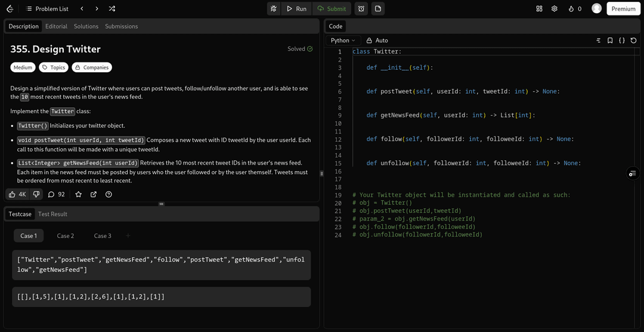Switch to the Editorial tab
Screen dimensions: 644x332
click(56, 26)
